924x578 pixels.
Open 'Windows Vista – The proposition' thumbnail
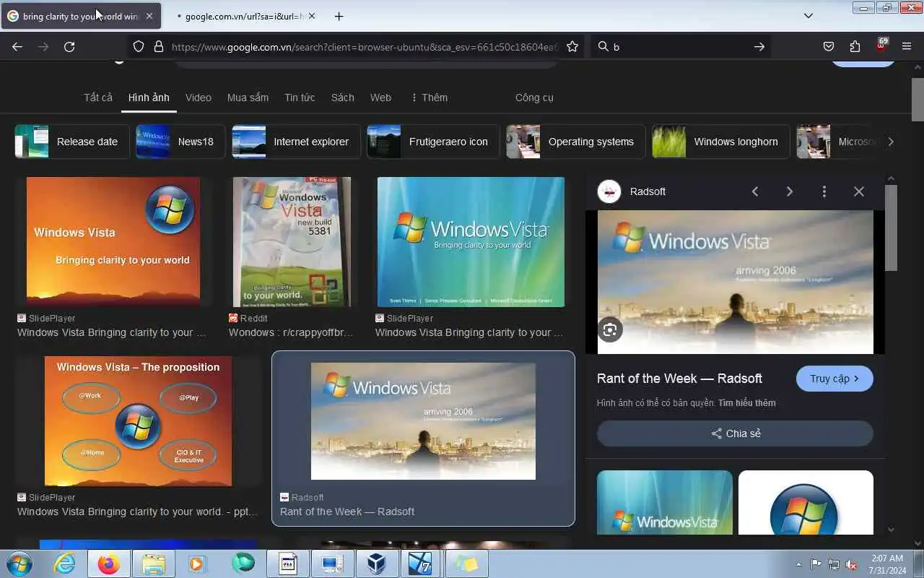pyautogui.click(x=138, y=421)
